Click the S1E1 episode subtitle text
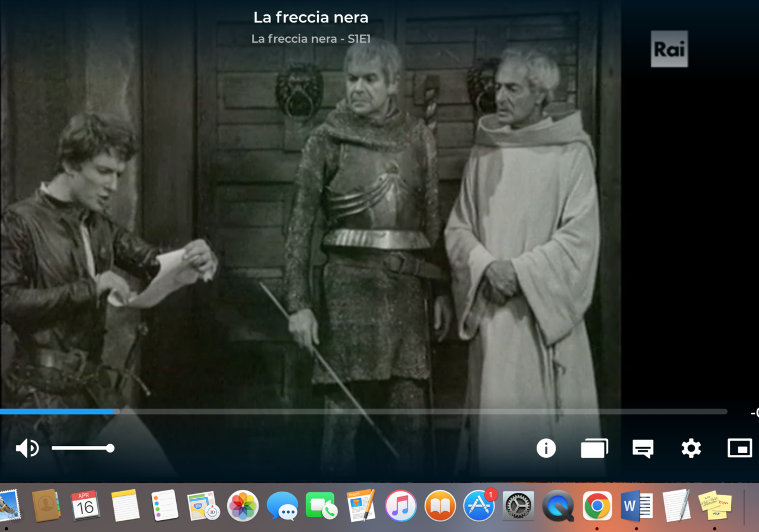 pyautogui.click(x=311, y=39)
